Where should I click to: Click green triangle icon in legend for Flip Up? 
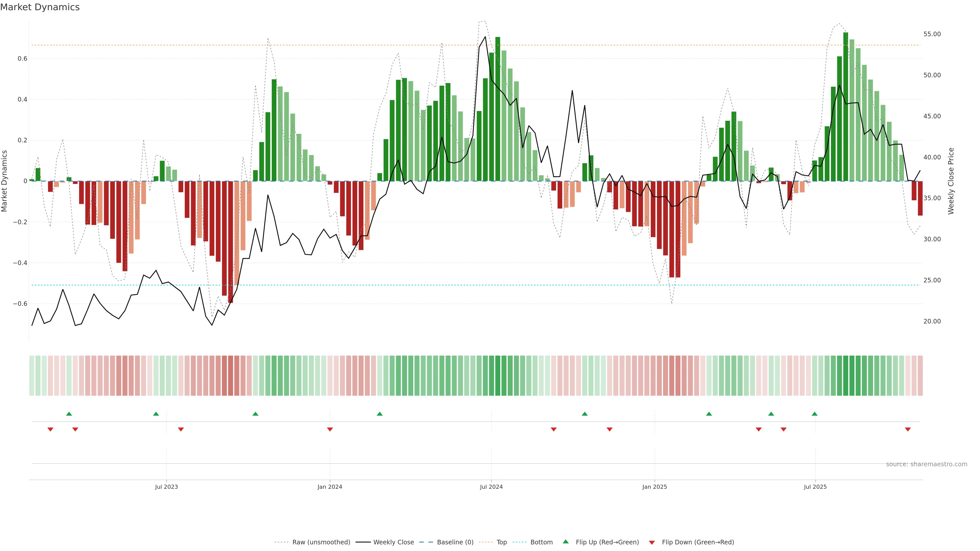pos(566,542)
